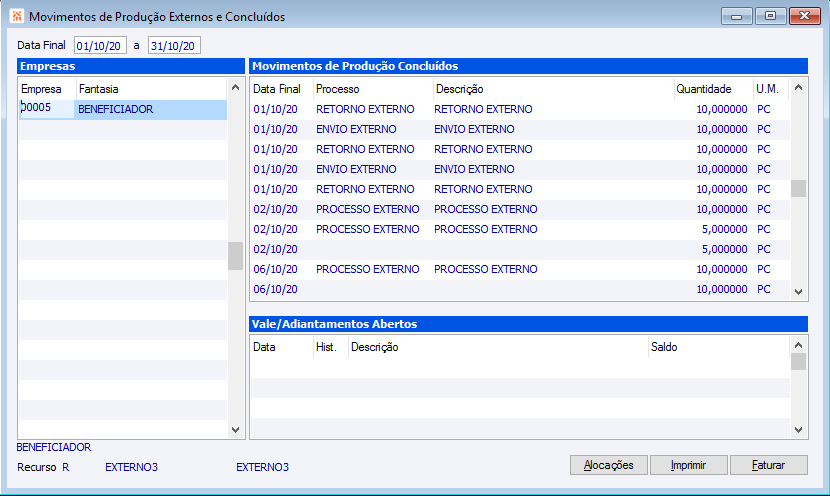Click Descrição header in Vale/Adiantamentos table
The width and height of the screenshot is (830, 496).
click(x=498, y=347)
